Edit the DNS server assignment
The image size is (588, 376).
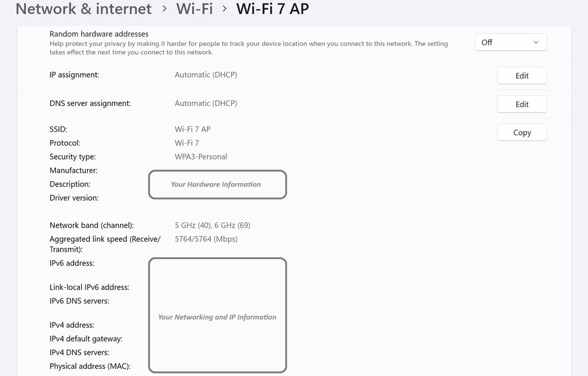point(522,104)
